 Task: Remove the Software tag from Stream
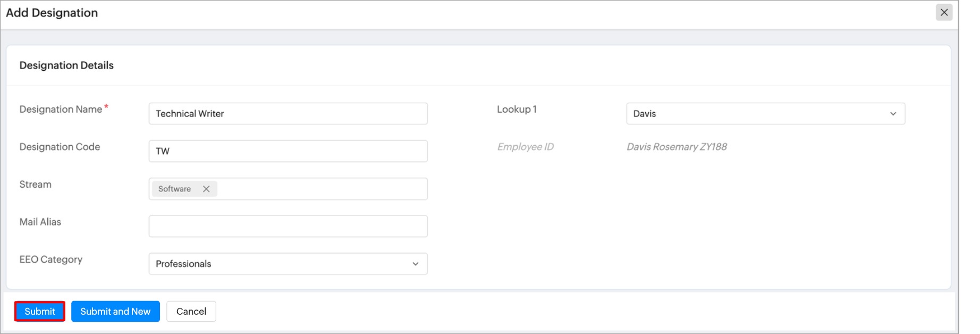click(206, 189)
